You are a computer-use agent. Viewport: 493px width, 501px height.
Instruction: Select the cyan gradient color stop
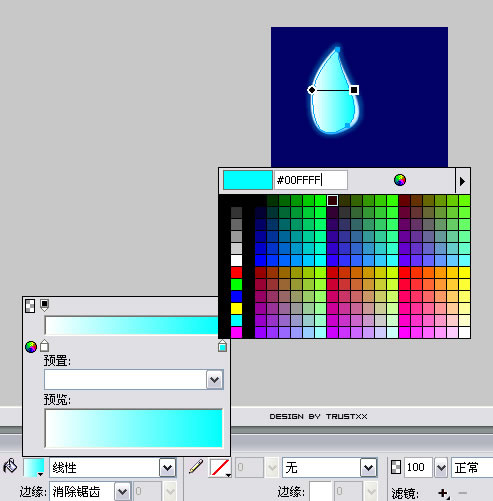222,346
